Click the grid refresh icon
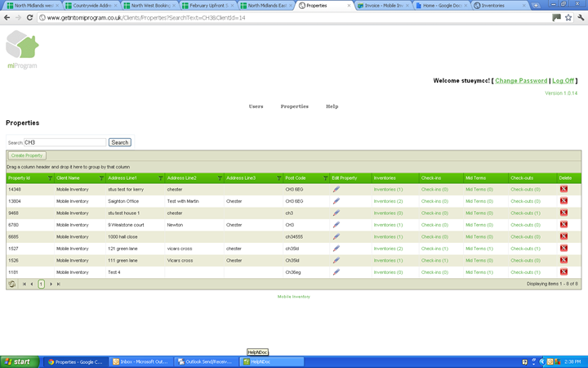Screen dimensions: 588x368 pyautogui.click(x=12, y=284)
